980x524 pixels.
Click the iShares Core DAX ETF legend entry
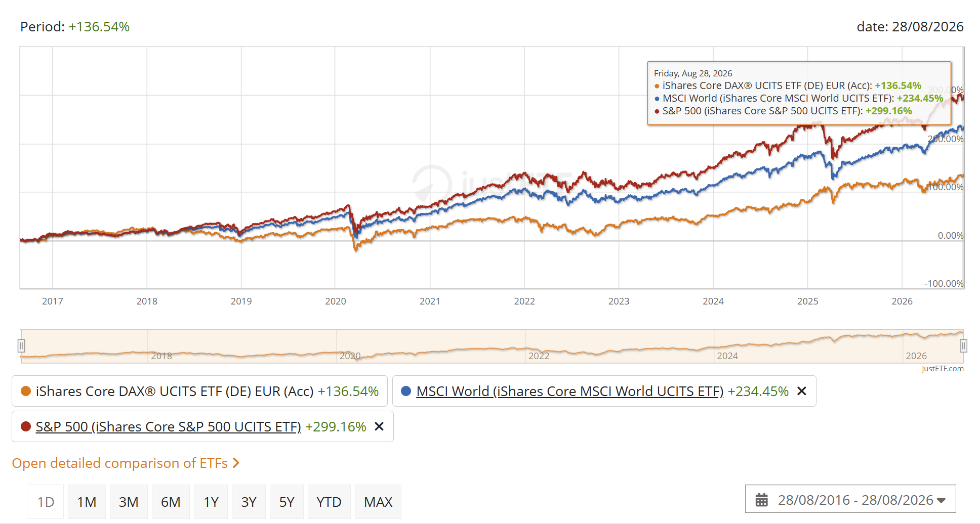pos(199,391)
